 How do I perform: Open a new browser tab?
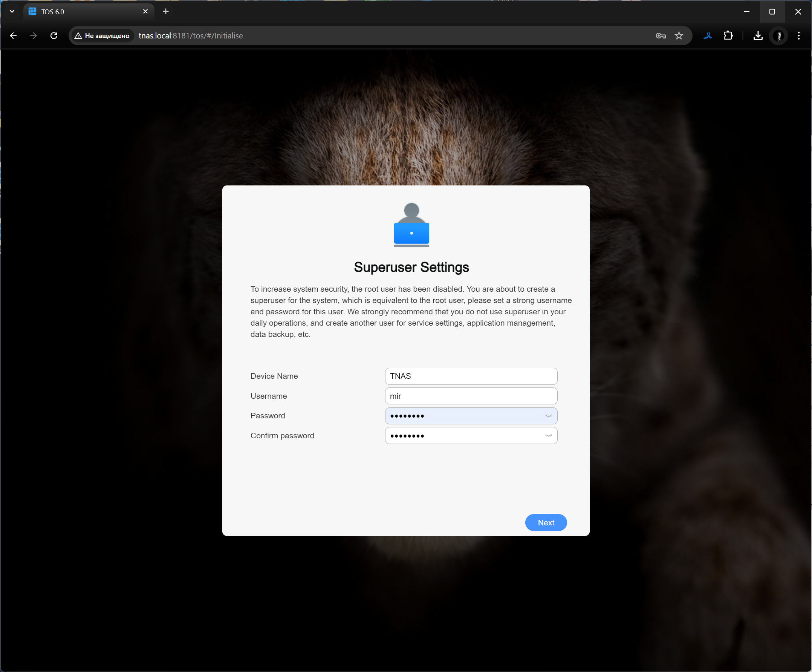click(x=165, y=12)
